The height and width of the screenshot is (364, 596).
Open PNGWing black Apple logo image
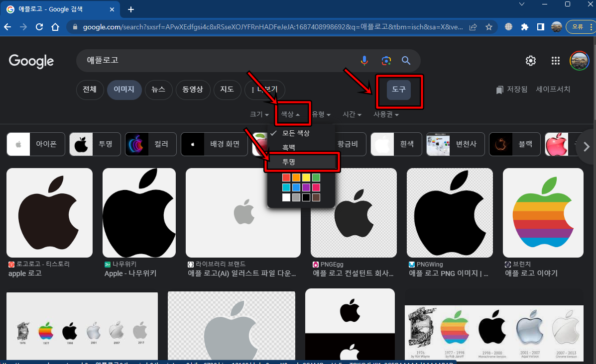(450, 213)
